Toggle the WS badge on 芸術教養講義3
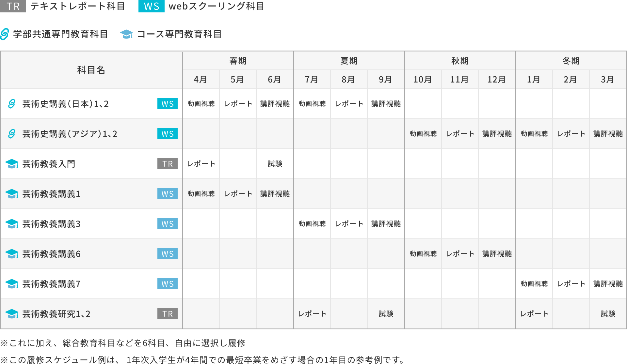Viewport: 627px width, 364px height. pos(167,224)
